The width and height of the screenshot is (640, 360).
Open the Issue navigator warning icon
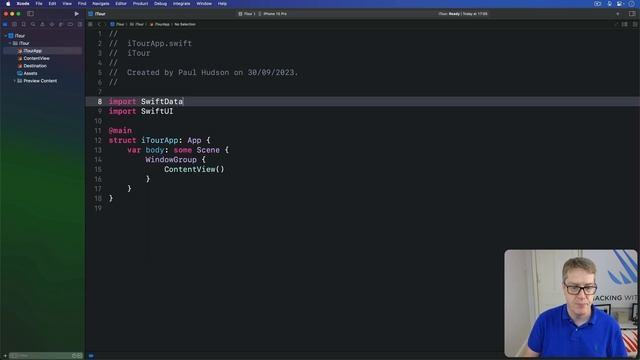(42, 24)
